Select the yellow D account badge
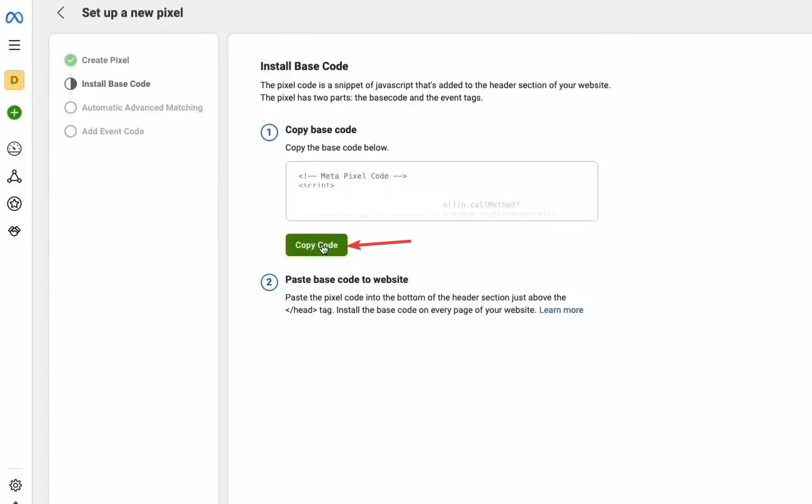The height and width of the screenshot is (504, 812). pyautogui.click(x=14, y=80)
